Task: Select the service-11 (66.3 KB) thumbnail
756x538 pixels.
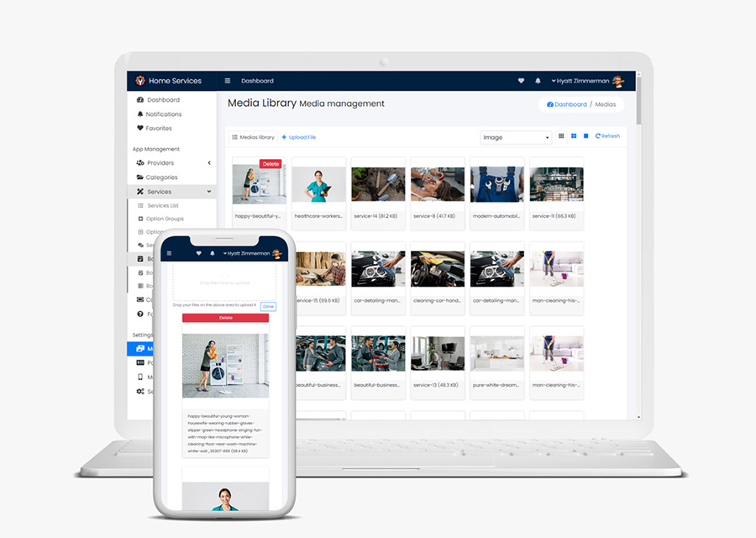Action: click(556, 184)
